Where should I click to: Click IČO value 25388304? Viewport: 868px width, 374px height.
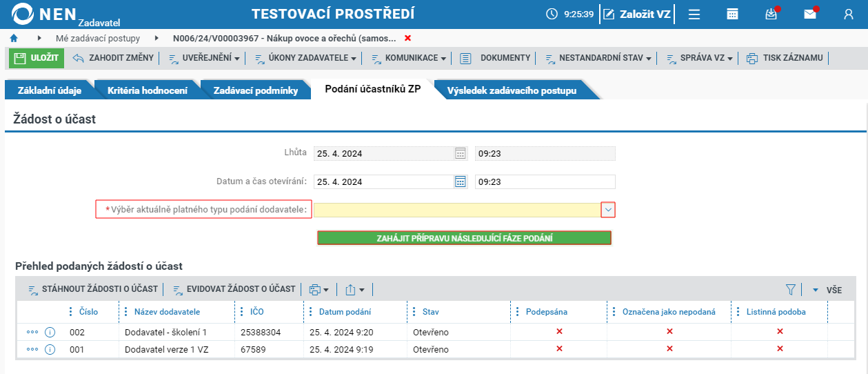[259, 332]
